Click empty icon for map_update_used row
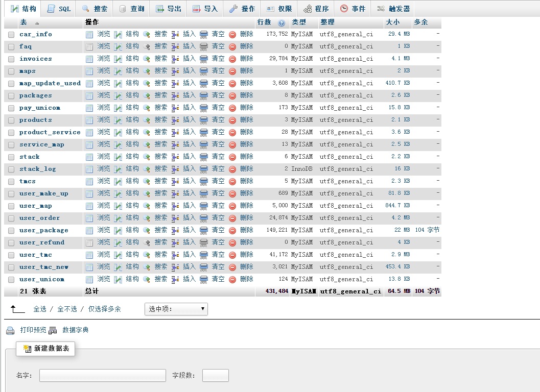Image resolution: width=540 pixels, height=392 pixels. pos(204,84)
